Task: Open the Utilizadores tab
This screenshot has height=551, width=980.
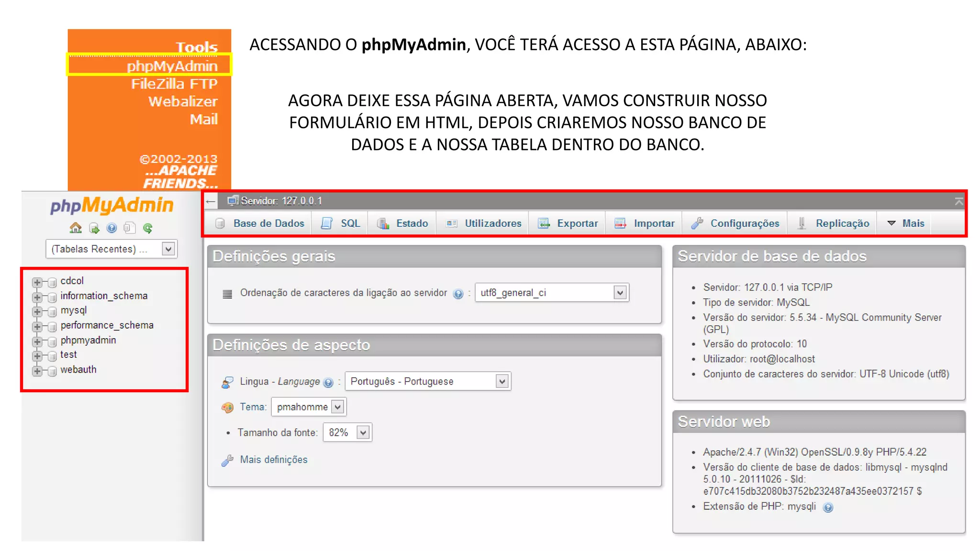Action: 483,223
